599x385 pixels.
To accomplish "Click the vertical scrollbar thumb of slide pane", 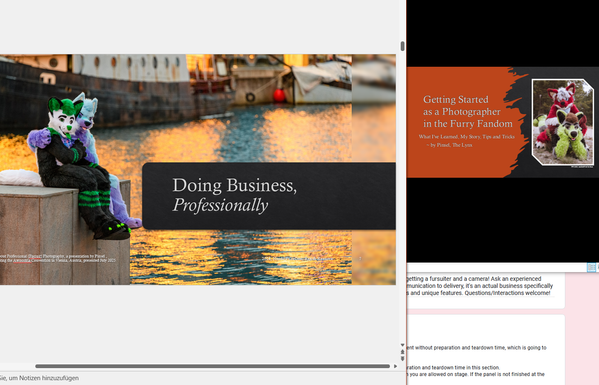I will 402,46.
